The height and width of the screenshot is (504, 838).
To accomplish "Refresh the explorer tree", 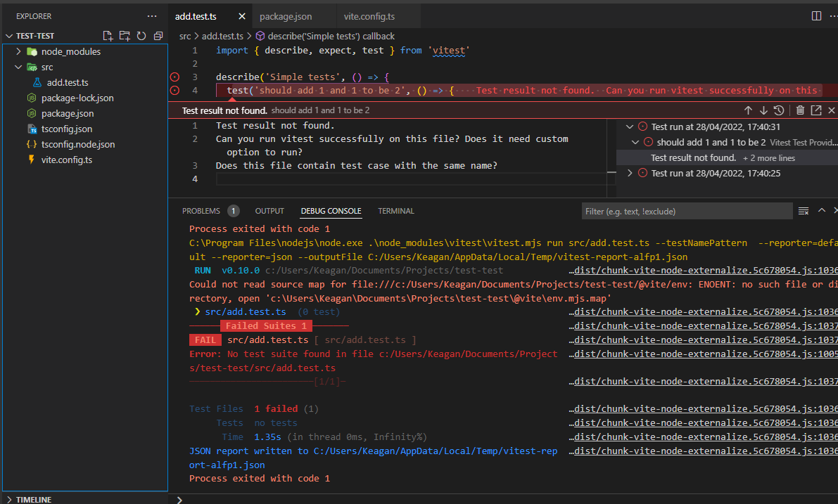I will pos(141,36).
